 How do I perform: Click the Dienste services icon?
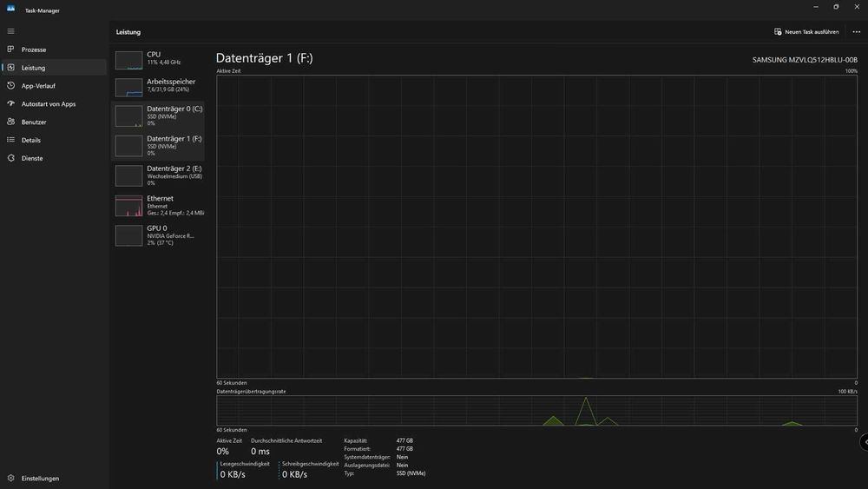tap(10, 158)
